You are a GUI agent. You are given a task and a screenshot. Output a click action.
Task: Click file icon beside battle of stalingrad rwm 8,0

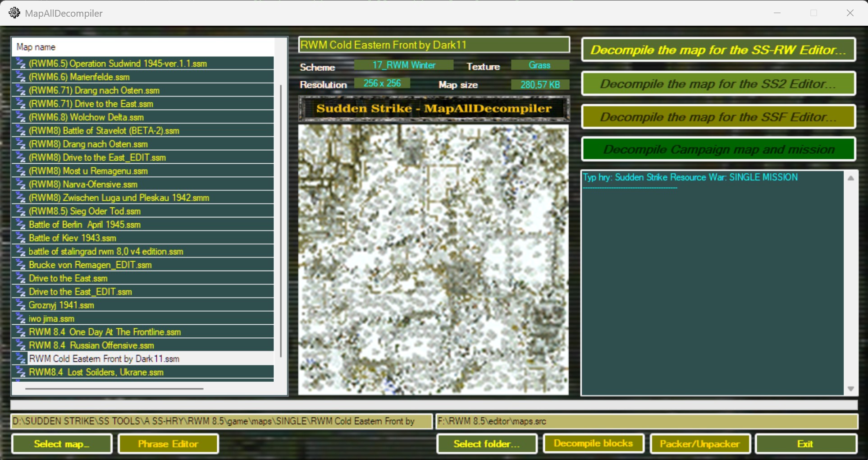tap(21, 251)
